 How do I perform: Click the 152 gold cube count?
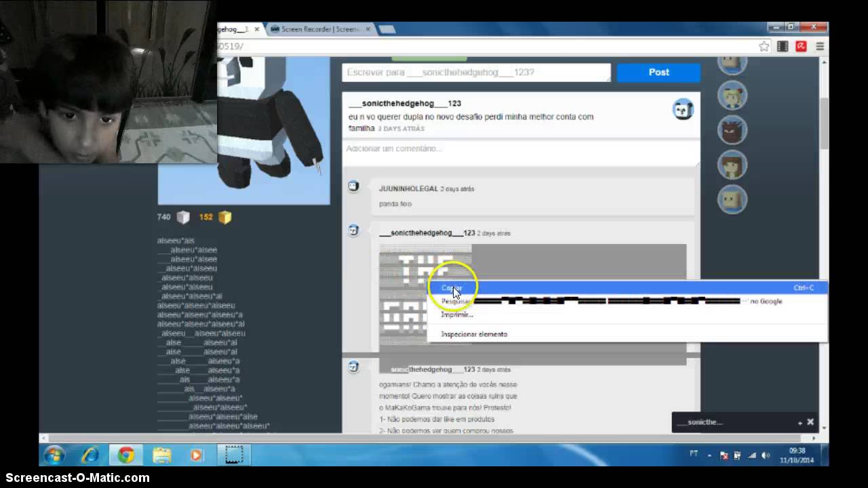(x=205, y=218)
